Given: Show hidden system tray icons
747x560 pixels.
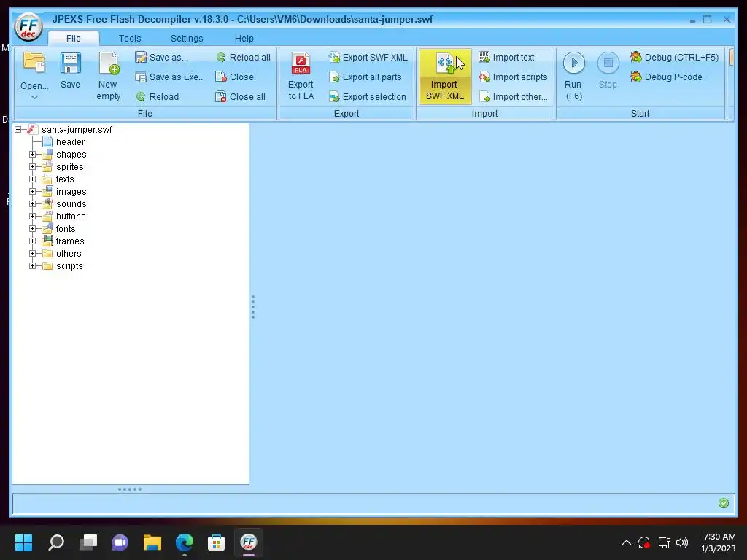Looking at the screenshot, I should click(x=627, y=542).
